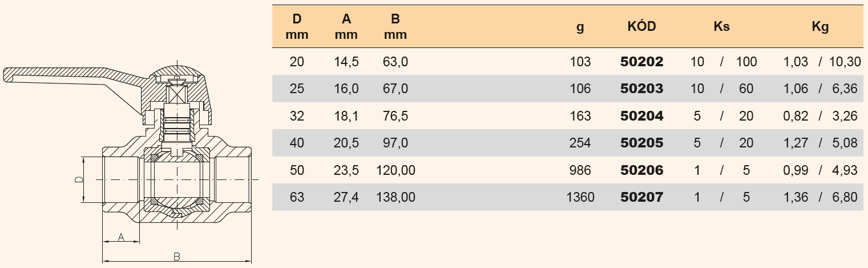Open product code 50206

click(641, 170)
